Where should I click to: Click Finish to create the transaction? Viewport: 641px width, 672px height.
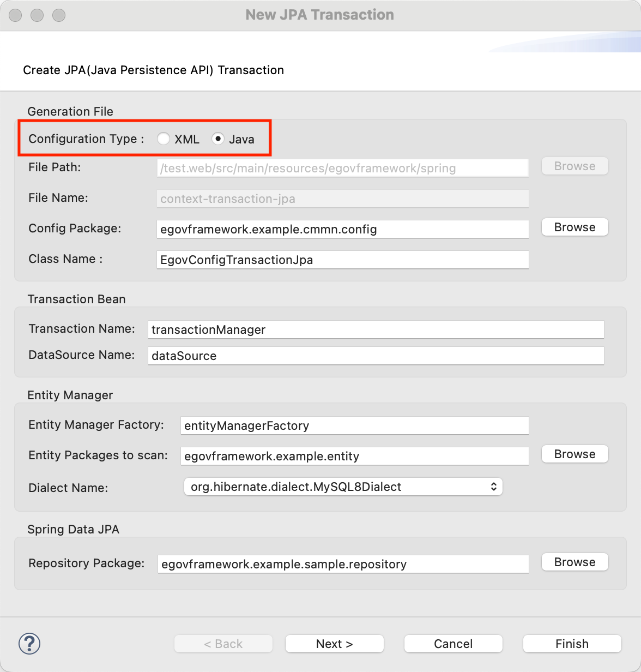572,644
